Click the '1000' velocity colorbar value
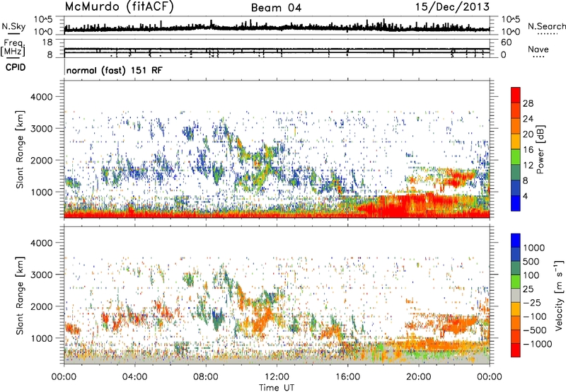Screen dimensions: 566x392 [534, 248]
